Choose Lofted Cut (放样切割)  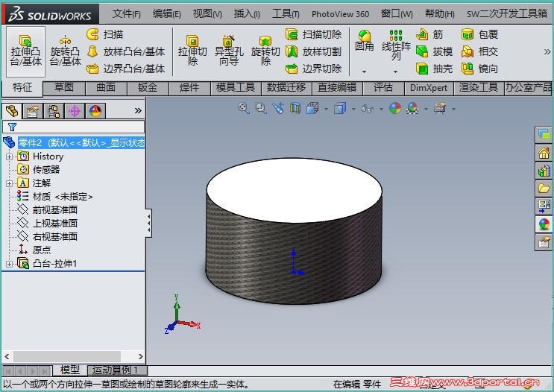pyautogui.click(x=313, y=51)
